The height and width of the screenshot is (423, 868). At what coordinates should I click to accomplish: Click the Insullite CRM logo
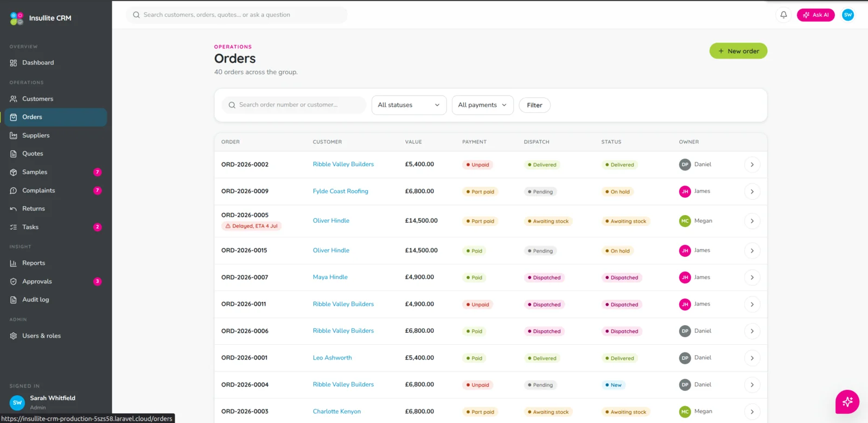[x=17, y=18]
